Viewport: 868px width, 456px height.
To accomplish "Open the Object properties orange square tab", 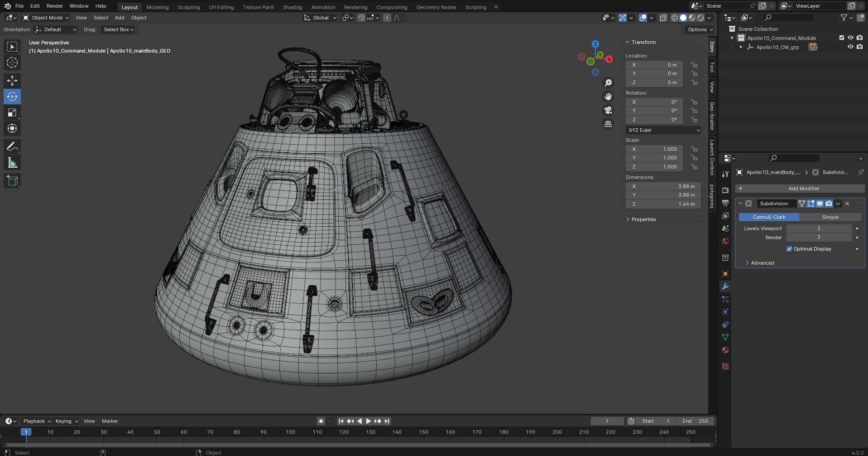I will [x=725, y=274].
